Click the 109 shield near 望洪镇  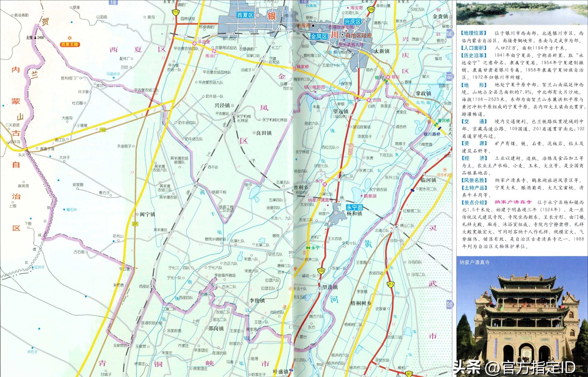pyautogui.click(x=321, y=271)
